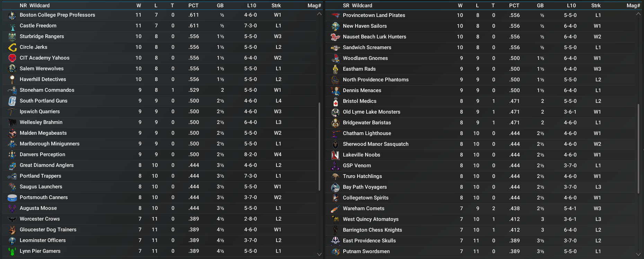Viewport: 644px width, 259px height.
Task: Click the Wareham Comets team logo
Action: coord(335,209)
